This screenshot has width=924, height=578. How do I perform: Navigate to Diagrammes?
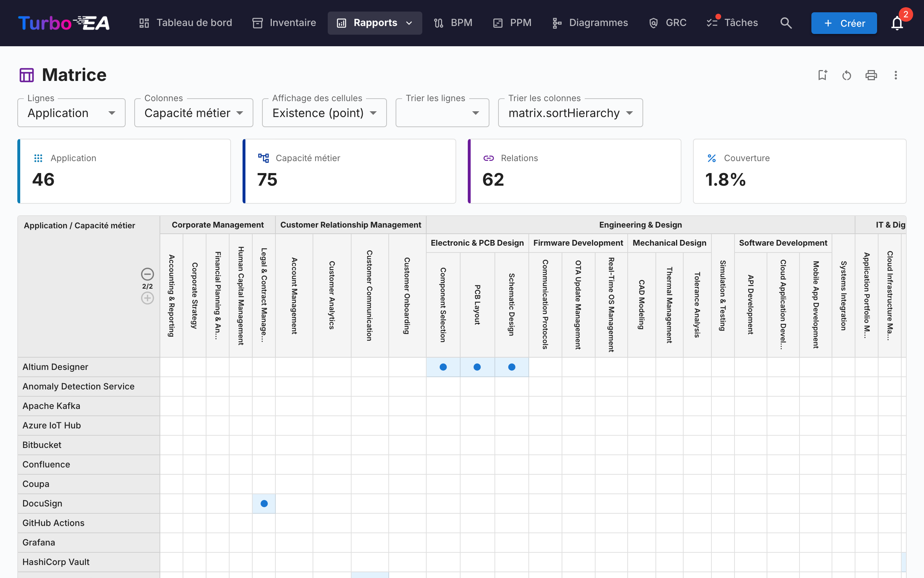pos(590,23)
